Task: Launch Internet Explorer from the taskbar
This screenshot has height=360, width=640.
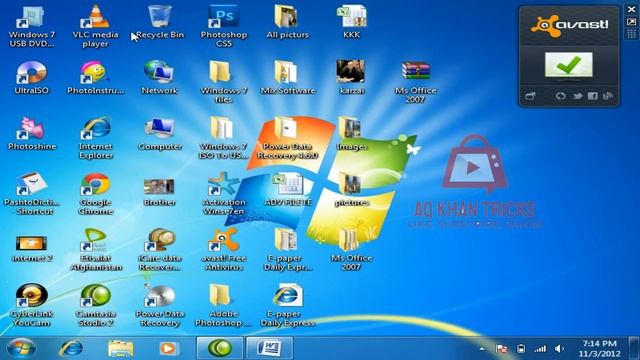Action: coord(71,349)
